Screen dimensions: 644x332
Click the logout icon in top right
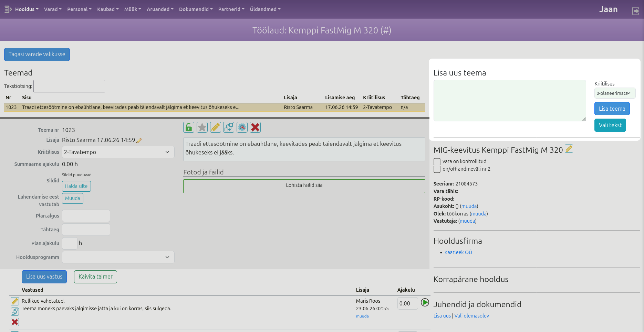pyautogui.click(x=635, y=11)
